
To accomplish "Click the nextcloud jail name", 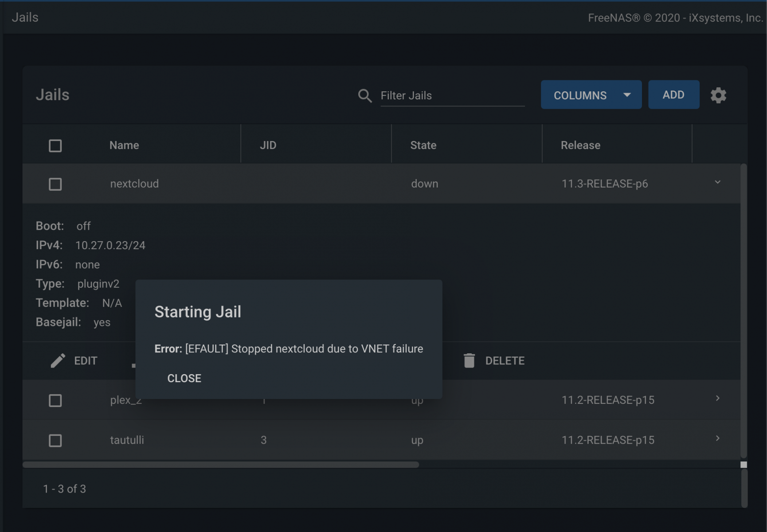I will click(134, 184).
